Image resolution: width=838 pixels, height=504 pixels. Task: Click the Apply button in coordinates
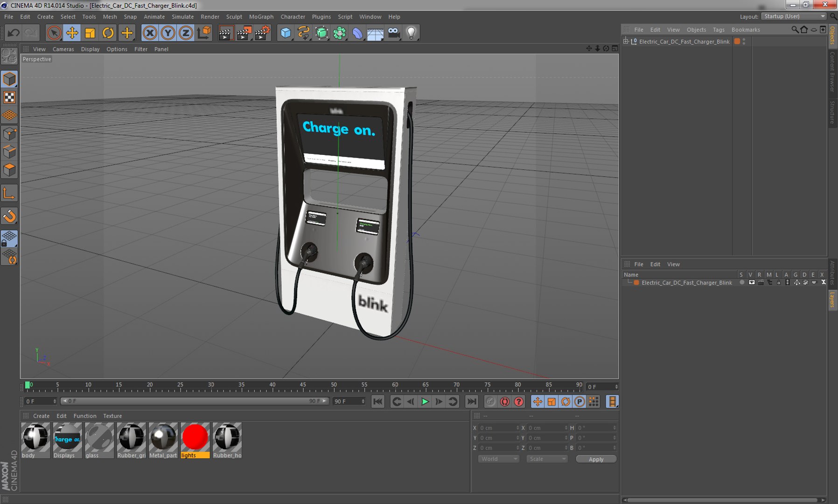point(596,459)
